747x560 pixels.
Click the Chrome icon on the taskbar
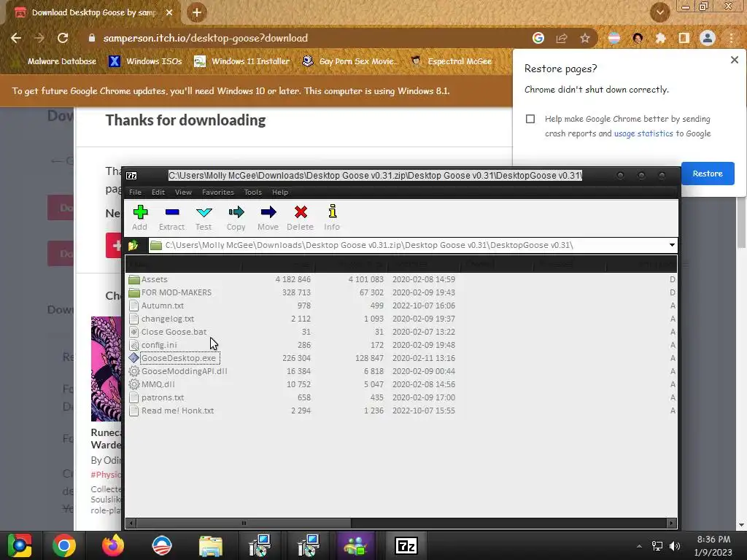click(64, 545)
